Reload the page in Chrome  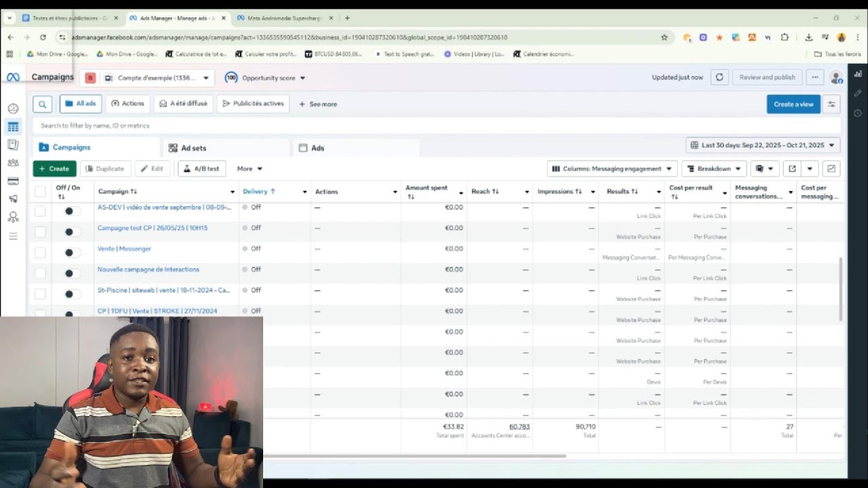[x=43, y=37]
